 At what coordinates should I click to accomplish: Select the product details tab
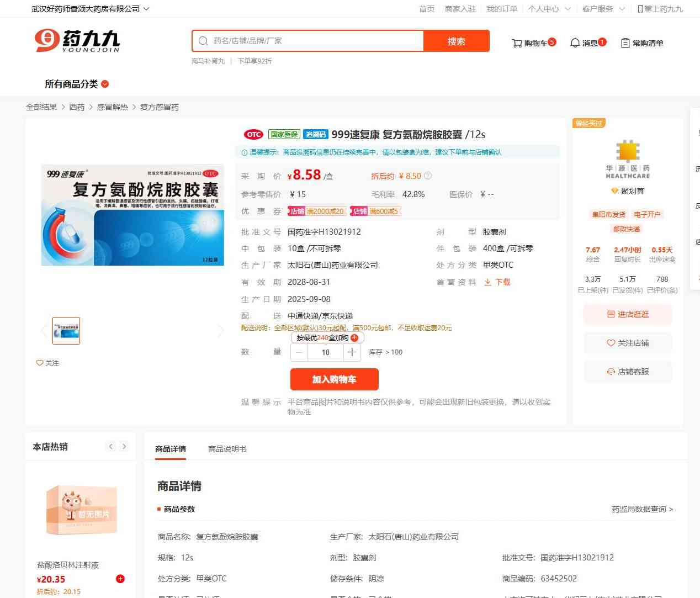pyautogui.click(x=171, y=449)
